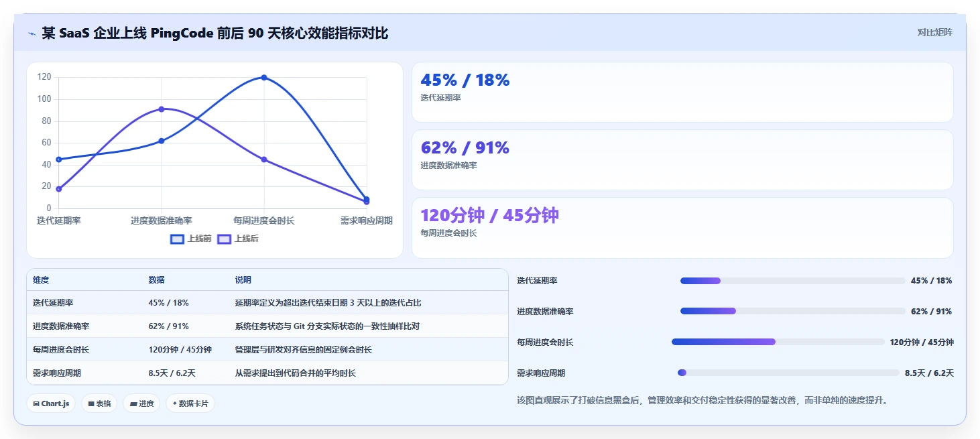Click the lightning icon beside the title
This screenshot has height=439, width=980.
32,34
